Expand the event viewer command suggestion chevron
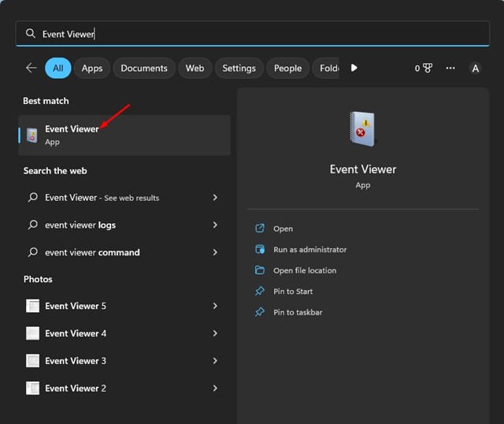This screenshot has height=424, width=504. [215, 252]
